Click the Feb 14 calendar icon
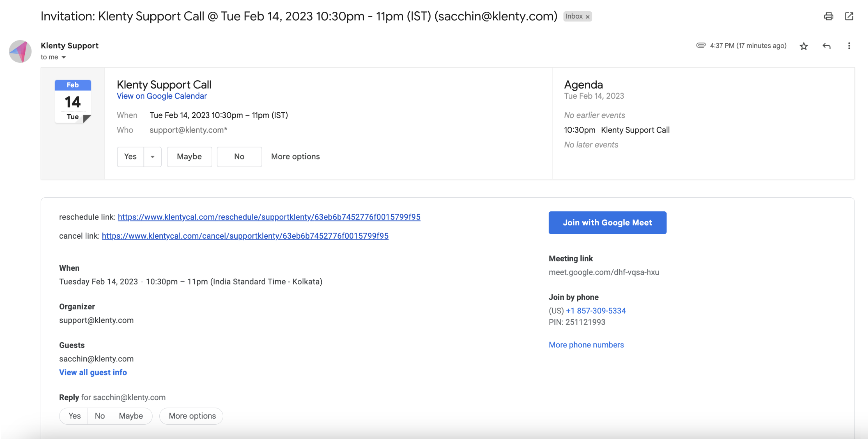This screenshot has width=868, height=439. (x=73, y=101)
